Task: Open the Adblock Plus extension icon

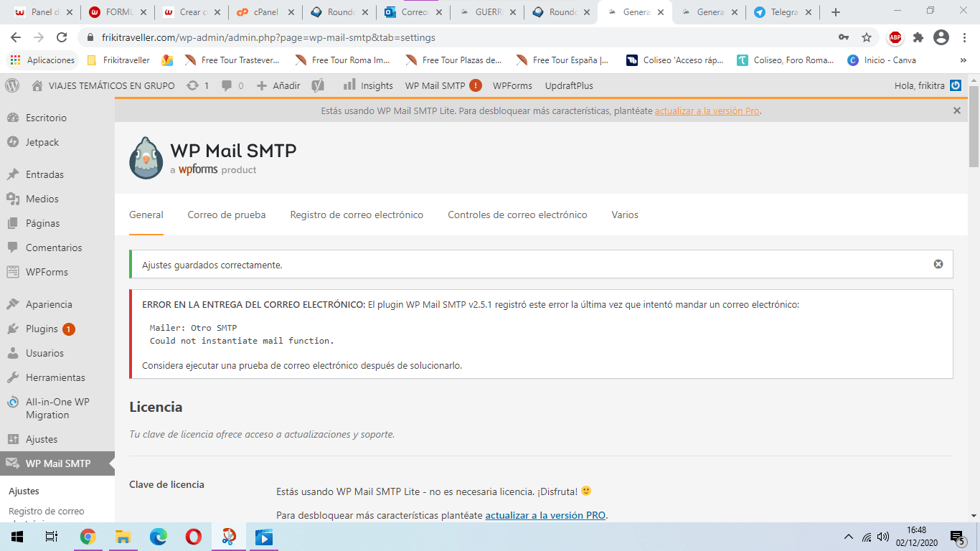Action: 895,37
